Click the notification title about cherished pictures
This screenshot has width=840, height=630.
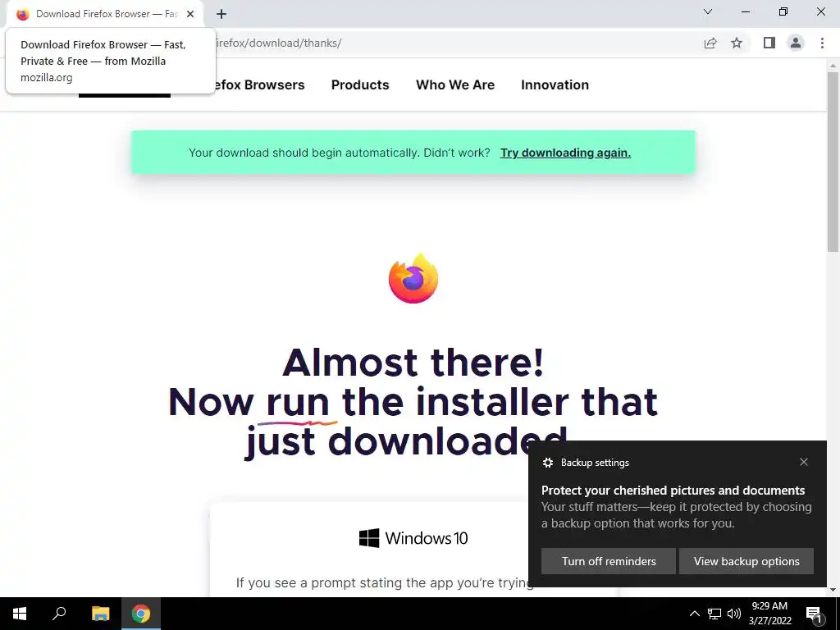point(673,491)
